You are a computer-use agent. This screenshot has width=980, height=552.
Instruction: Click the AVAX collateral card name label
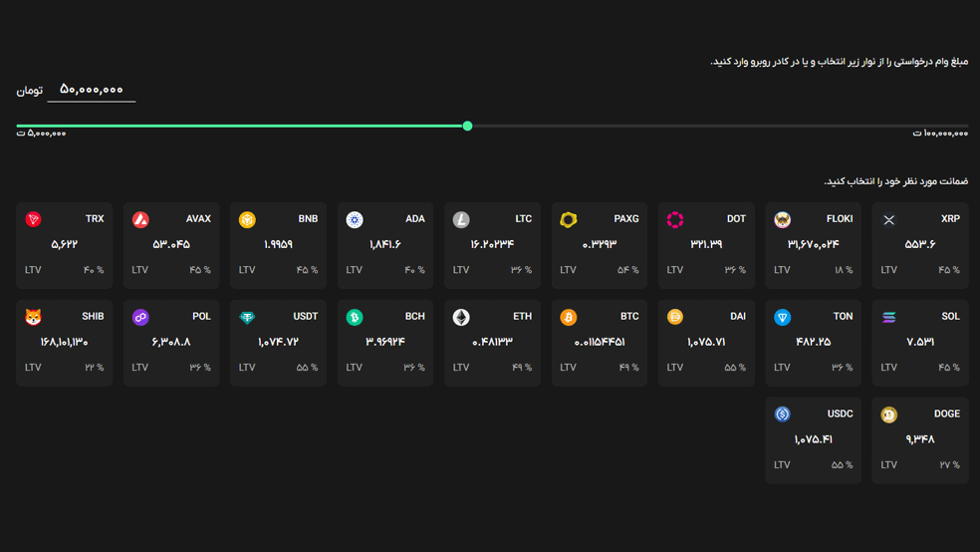click(x=198, y=219)
